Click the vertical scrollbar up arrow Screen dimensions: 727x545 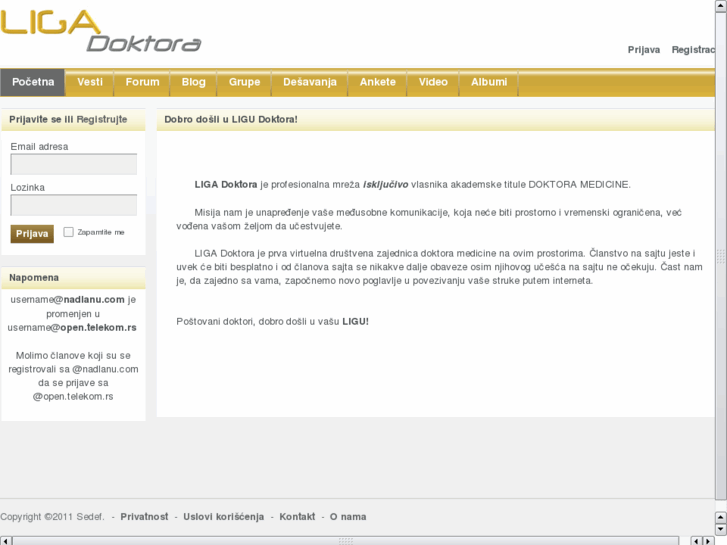click(721, 6)
